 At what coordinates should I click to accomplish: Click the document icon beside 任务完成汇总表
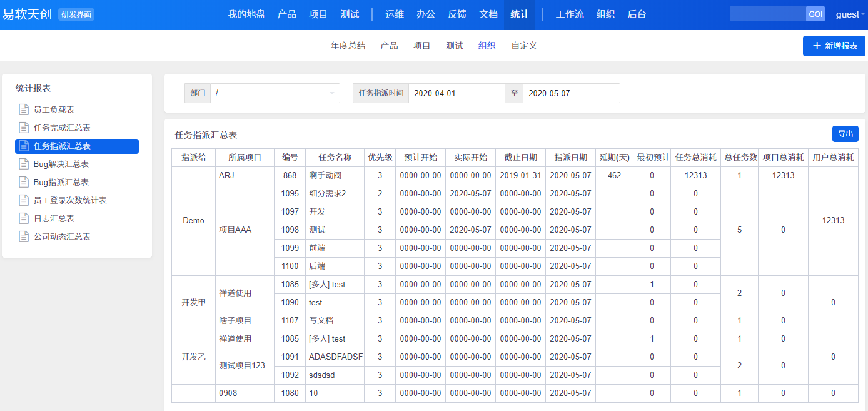[24, 128]
